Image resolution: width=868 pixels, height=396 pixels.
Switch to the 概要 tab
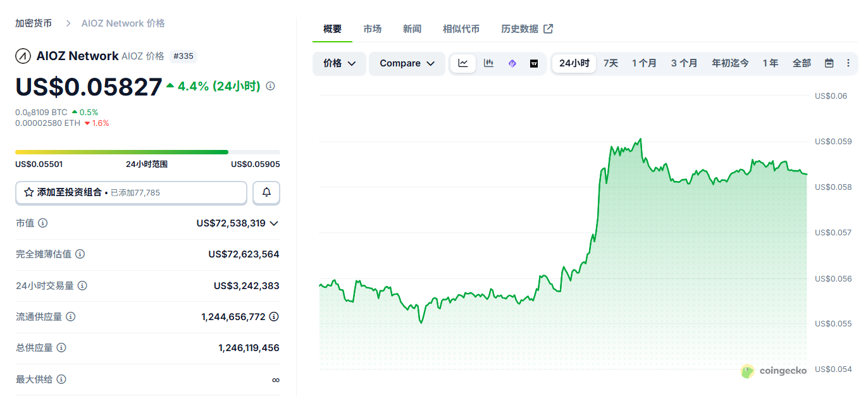[332, 29]
